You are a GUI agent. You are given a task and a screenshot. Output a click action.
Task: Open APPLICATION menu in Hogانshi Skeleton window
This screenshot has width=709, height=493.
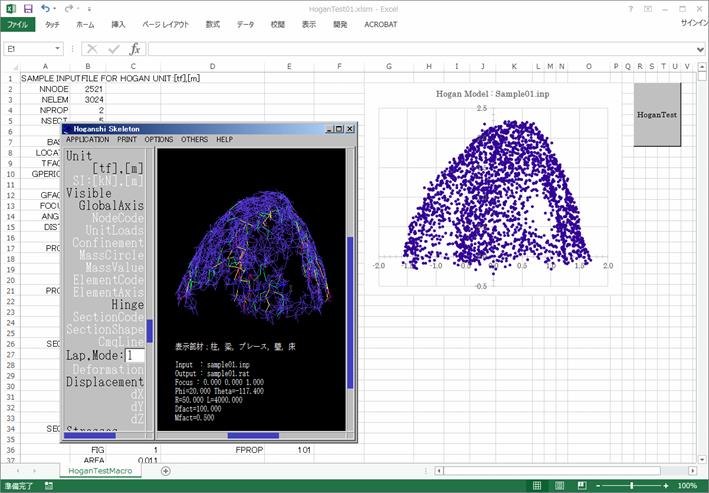pos(88,139)
